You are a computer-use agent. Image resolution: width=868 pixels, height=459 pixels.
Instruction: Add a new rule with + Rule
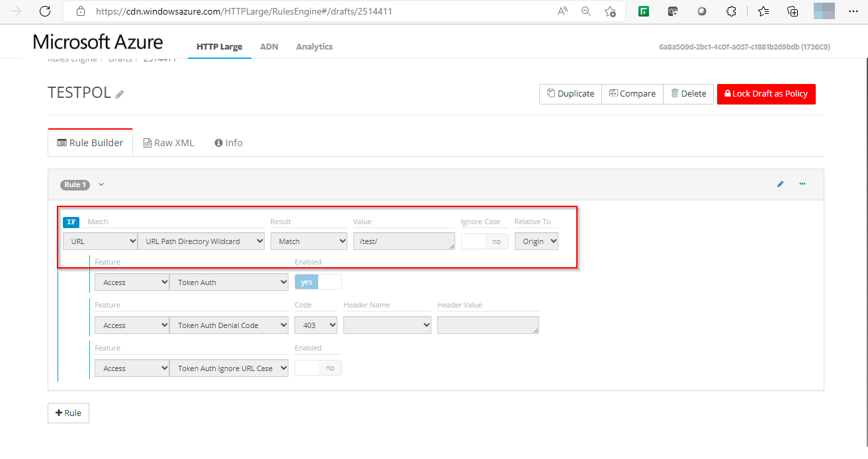pyautogui.click(x=68, y=413)
